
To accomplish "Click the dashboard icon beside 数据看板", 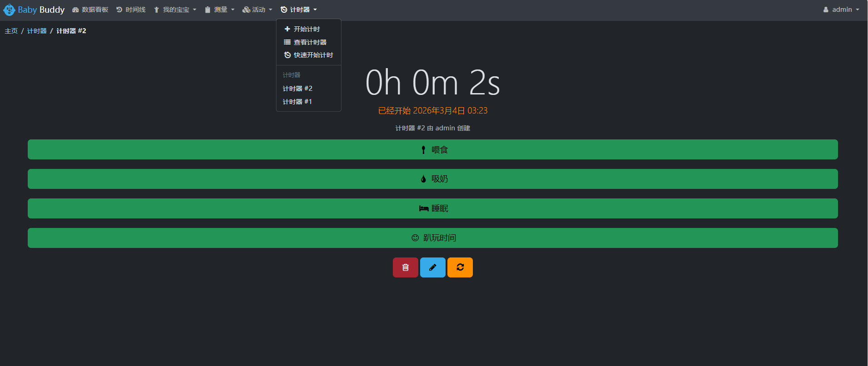I will [x=75, y=10].
